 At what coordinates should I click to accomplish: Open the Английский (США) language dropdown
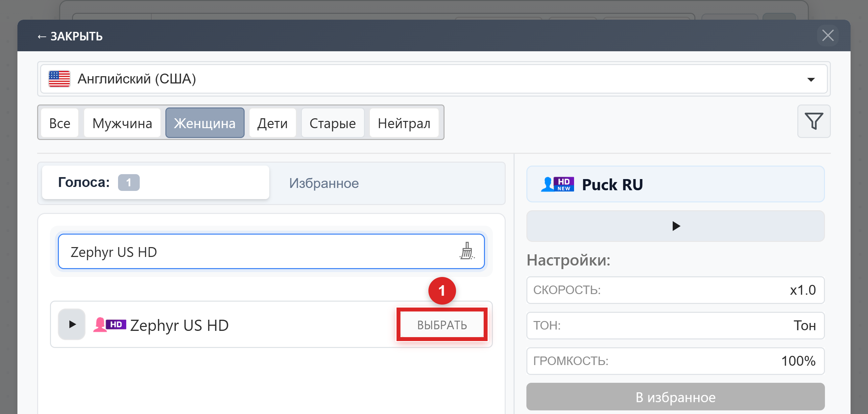434,79
